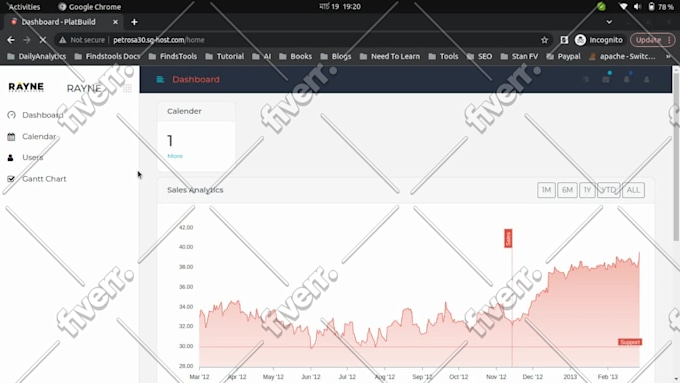This screenshot has height=383, width=680.
Task: Select the ALL range button
Action: [633, 190]
